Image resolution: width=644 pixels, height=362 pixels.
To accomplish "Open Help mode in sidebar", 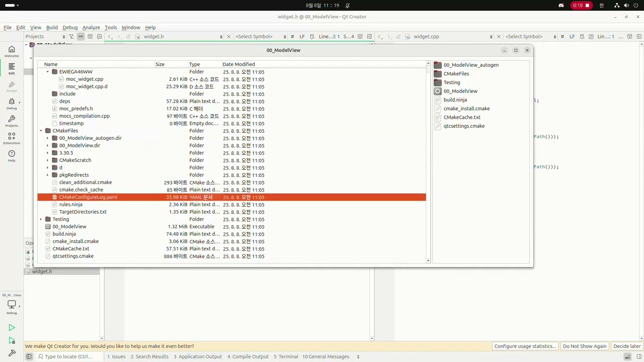I will [x=12, y=156].
